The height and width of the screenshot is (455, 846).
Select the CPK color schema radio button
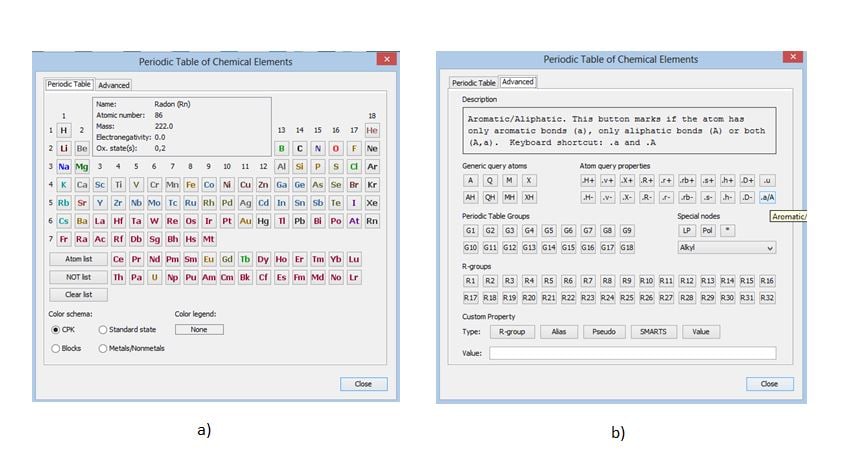(x=55, y=329)
